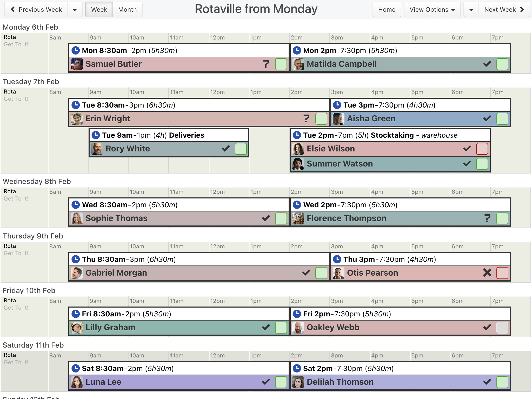This screenshot has height=399, width=532.
Task: Select the Week view tab
Action: click(99, 10)
